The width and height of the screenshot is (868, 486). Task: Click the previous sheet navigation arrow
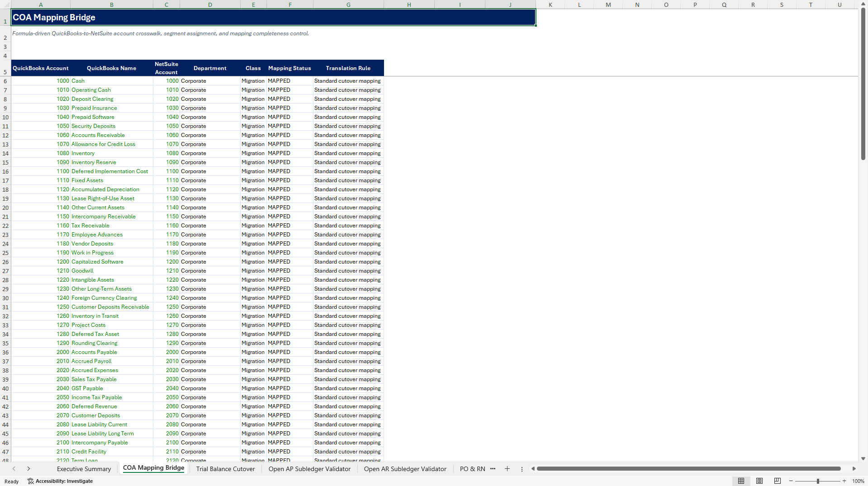pos(14,469)
